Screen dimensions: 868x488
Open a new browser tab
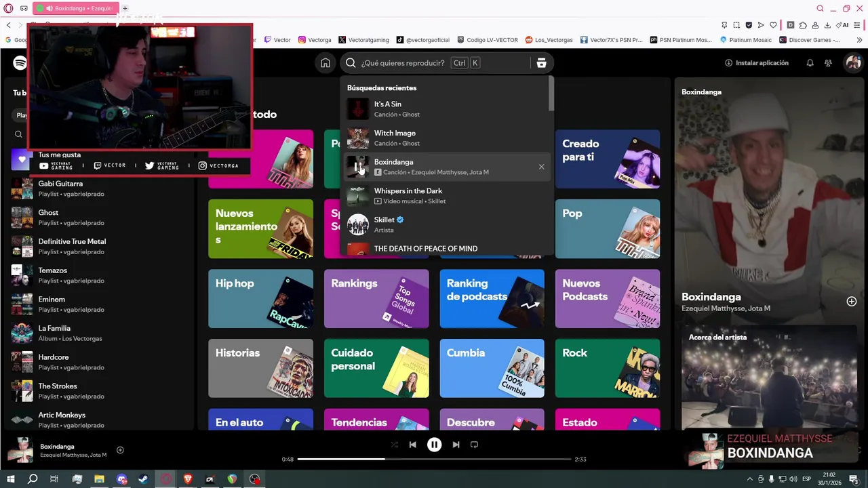tap(125, 8)
